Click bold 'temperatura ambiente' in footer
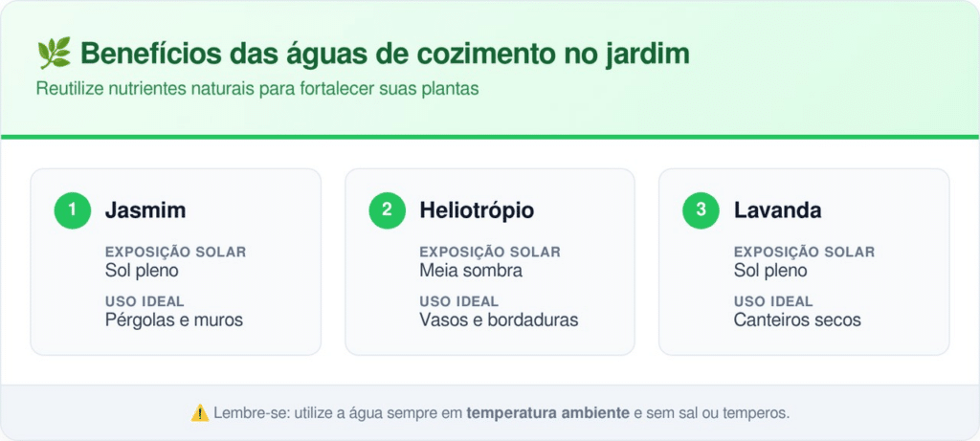 pos(547,413)
